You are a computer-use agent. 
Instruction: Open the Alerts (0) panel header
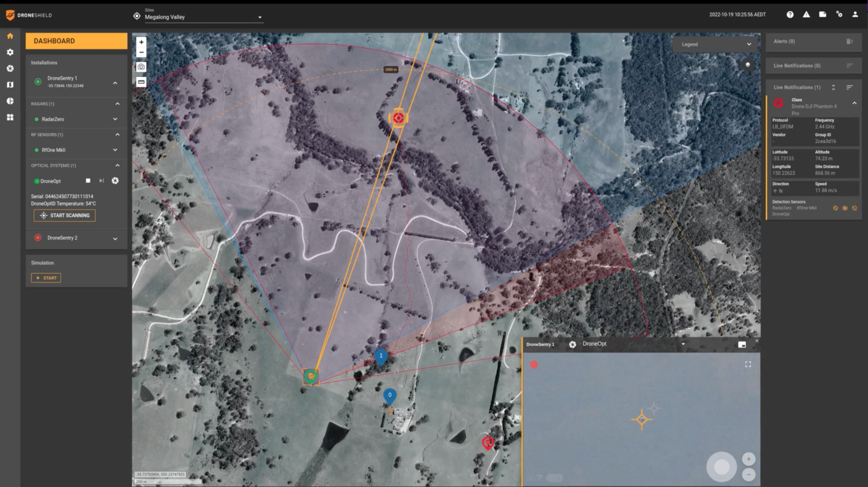(813, 41)
